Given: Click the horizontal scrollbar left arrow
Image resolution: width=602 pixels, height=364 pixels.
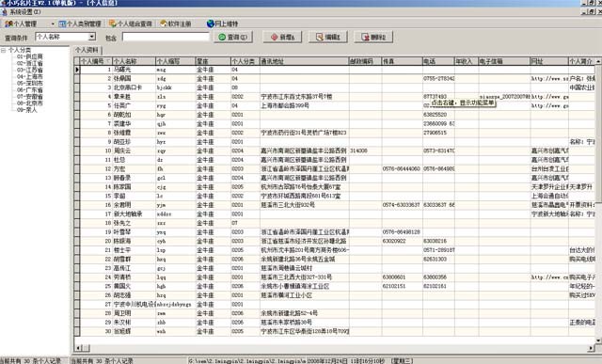Looking at the screenshot, I should [78, 348].
